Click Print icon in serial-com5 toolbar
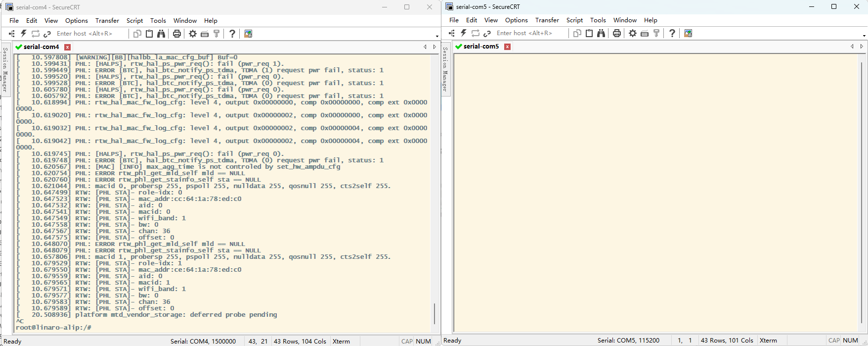This screenshot has height=346, width=868. pos(617,33)
